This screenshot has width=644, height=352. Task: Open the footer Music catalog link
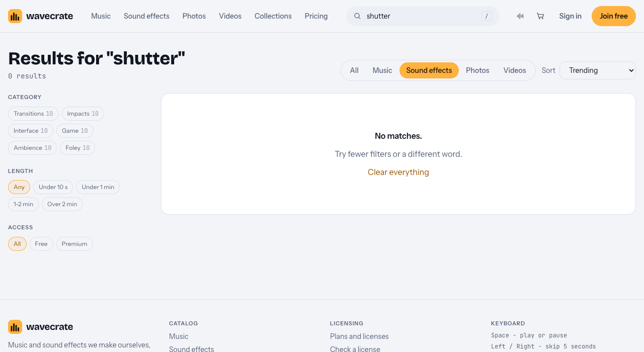(179, 336)
